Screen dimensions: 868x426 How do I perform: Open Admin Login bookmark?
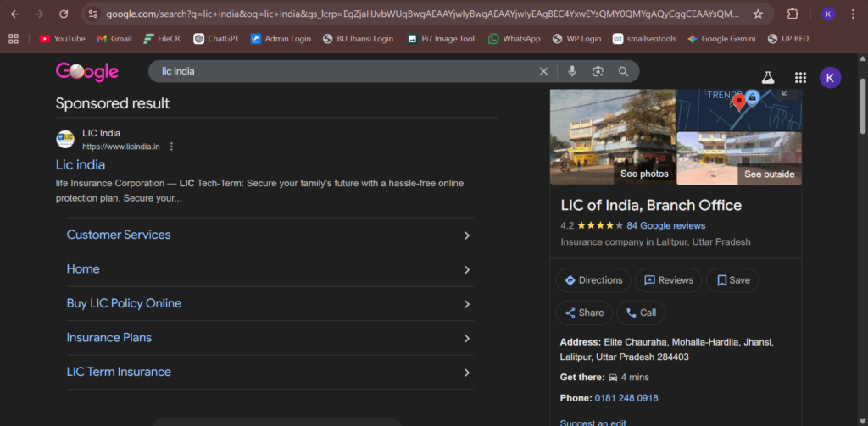click(281, 39)
